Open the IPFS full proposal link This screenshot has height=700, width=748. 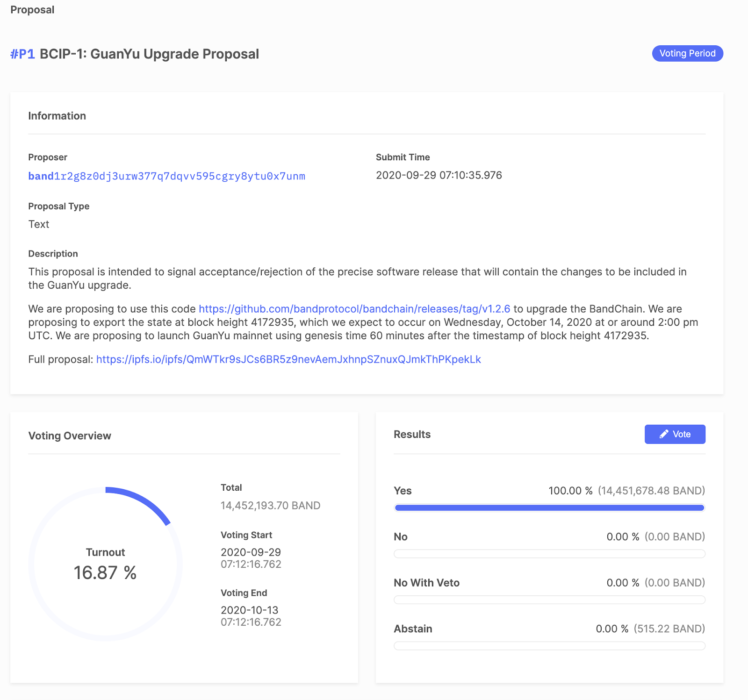[x=288, y=359]
